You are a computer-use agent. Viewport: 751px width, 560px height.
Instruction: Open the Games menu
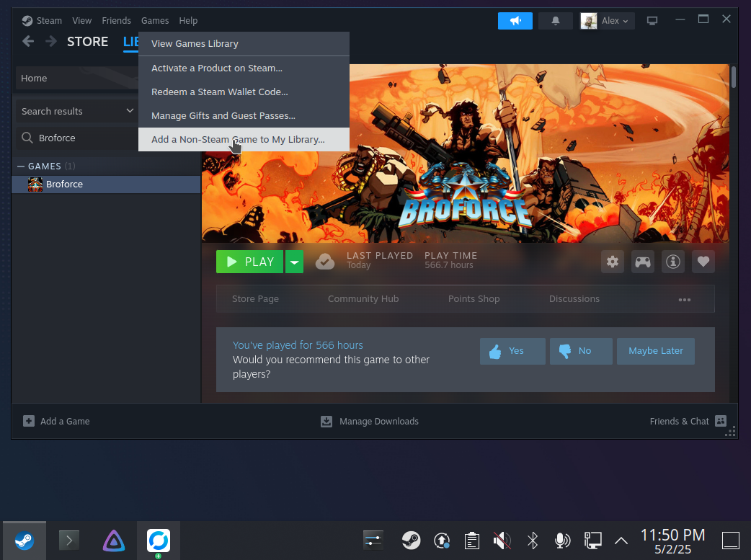coord(155,21)
